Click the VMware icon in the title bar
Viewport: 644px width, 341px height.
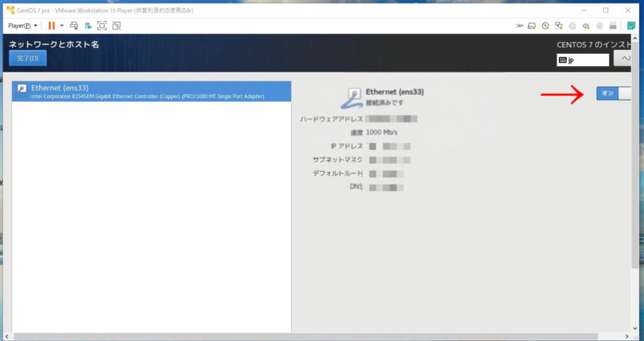[x=10, y=10]
